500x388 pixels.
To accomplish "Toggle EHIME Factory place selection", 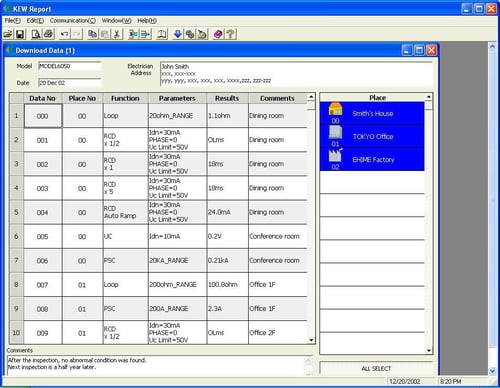I will (x=372, y=159).
